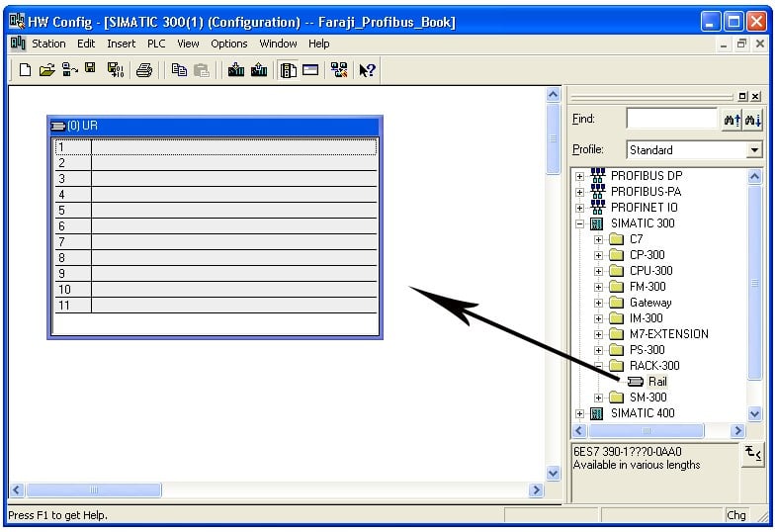Select the IM-300 folder in catalog

(x=646, y=318)
